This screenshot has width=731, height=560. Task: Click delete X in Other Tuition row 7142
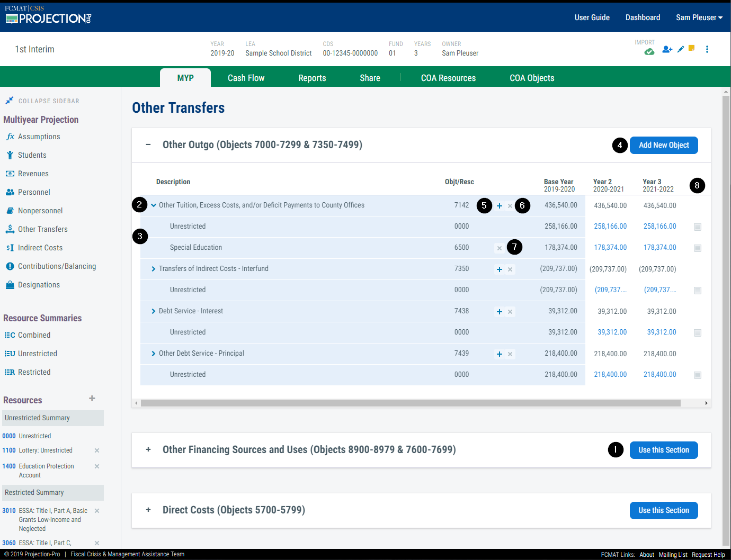tap(510, 206)
